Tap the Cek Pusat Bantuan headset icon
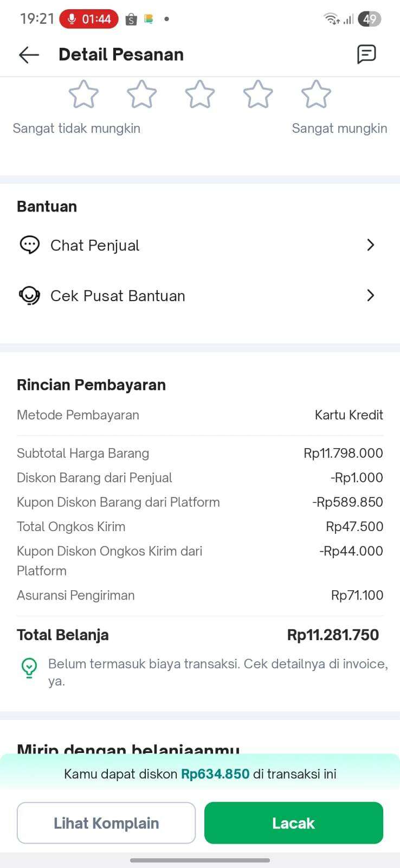Viewport: 400px width, 868px height. click(x=29, y=296)
